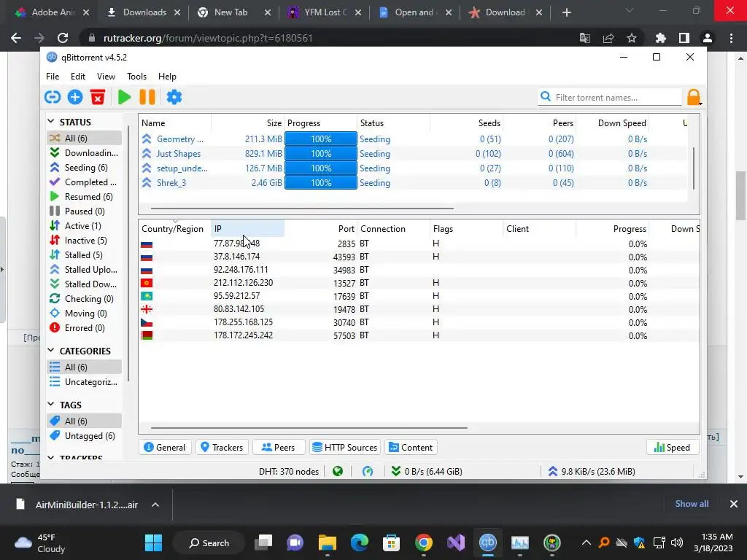This screenshot has height=560, width=747.
Task: Click the taskbar Search box
Action: click(209, 542)
